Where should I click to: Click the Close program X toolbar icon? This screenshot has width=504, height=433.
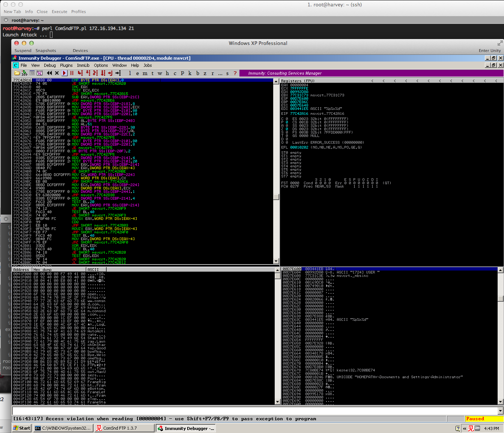click(57, 73)
